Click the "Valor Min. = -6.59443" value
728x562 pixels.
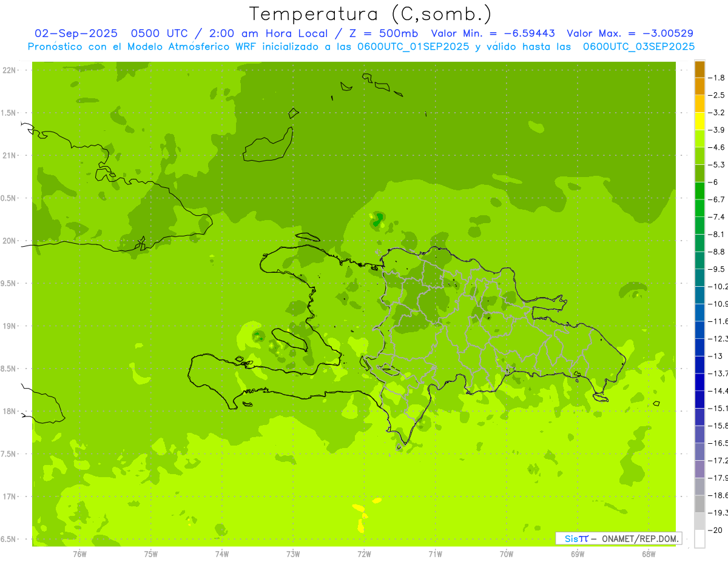(493, 33)
